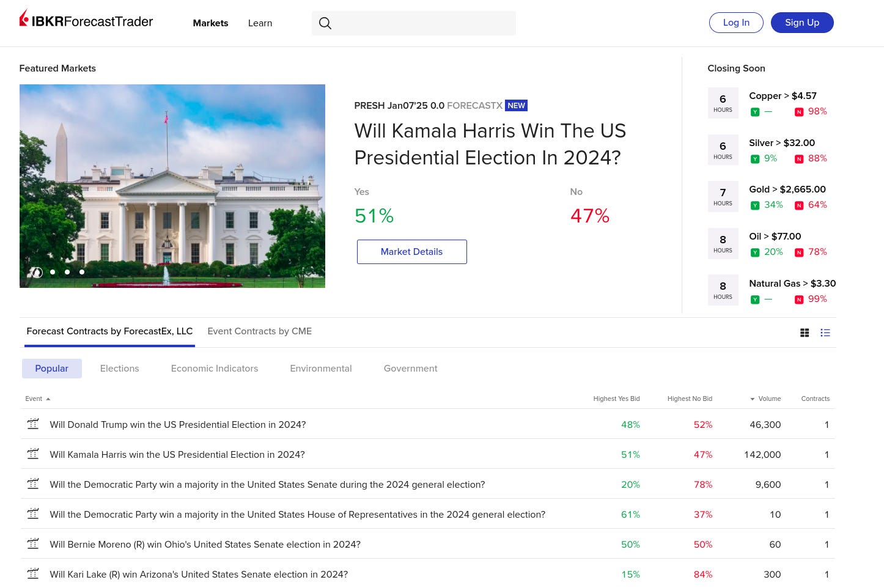The image size is (884, 588).
Task: Select Economic Indicators category filter
Action: [x=215, y=369]
